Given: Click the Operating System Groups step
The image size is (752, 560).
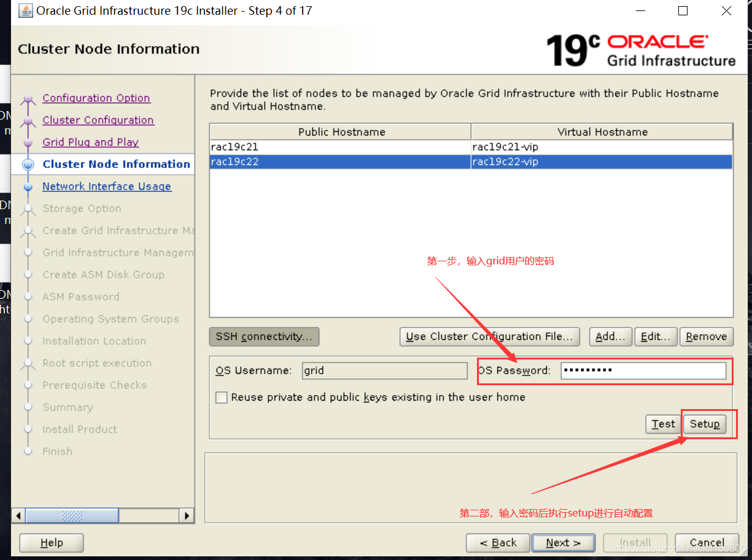Looking at the screenshot, I should coord(110,319).
